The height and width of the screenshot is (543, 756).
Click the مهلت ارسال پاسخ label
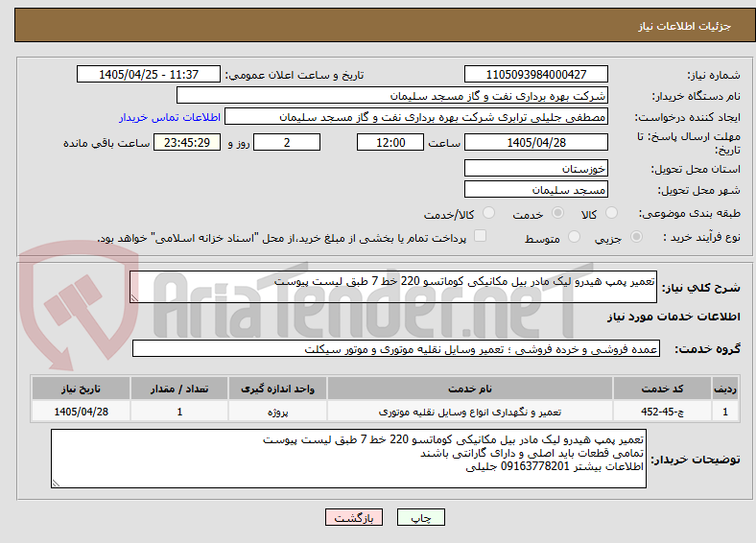pyautogui.click(x=689, y=143)
